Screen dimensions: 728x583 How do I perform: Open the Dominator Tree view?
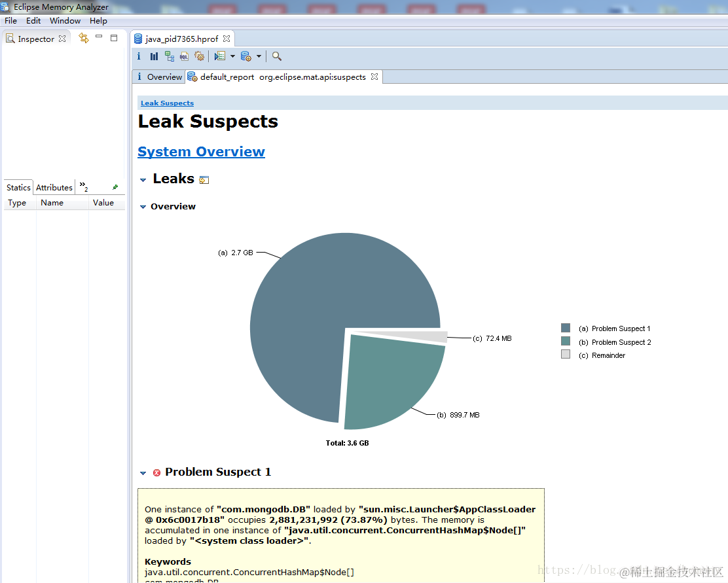(170, 56)
